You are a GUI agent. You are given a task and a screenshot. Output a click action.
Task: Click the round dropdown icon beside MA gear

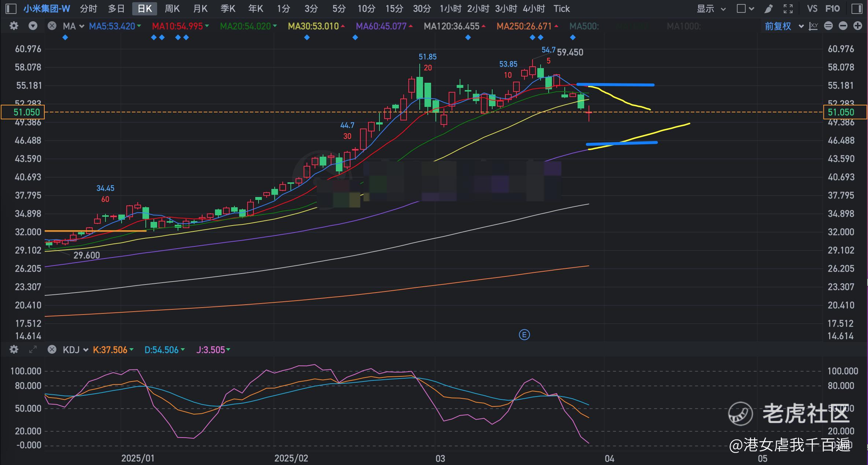33,26
